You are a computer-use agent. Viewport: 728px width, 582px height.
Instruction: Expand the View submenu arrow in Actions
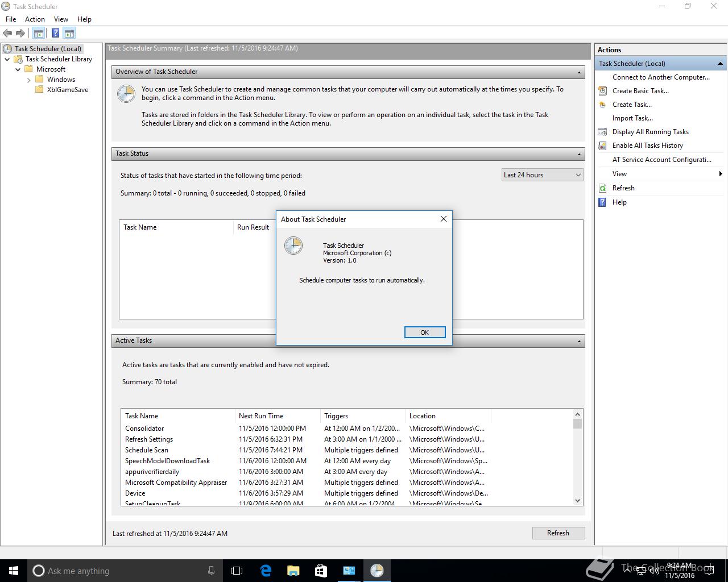pyautogui.click(x=721, y=174)
